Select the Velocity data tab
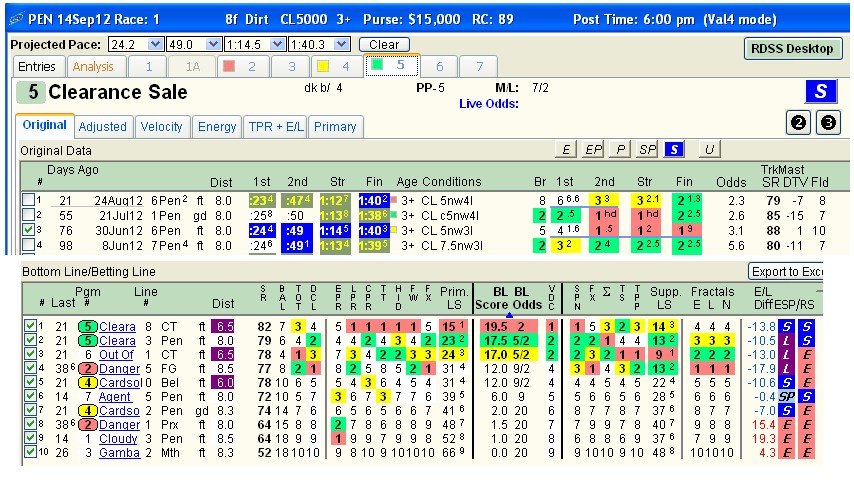 click(x=161, y=127)
